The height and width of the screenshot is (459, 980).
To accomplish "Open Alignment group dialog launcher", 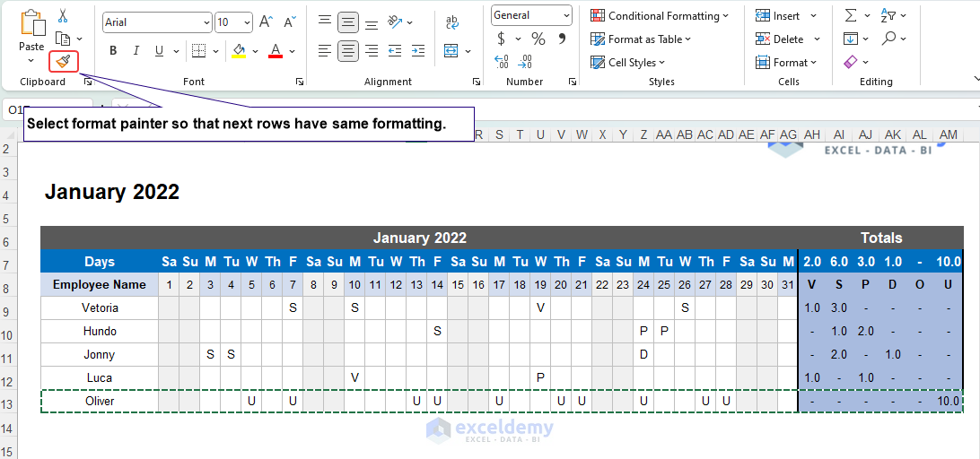I will point(477,82).
